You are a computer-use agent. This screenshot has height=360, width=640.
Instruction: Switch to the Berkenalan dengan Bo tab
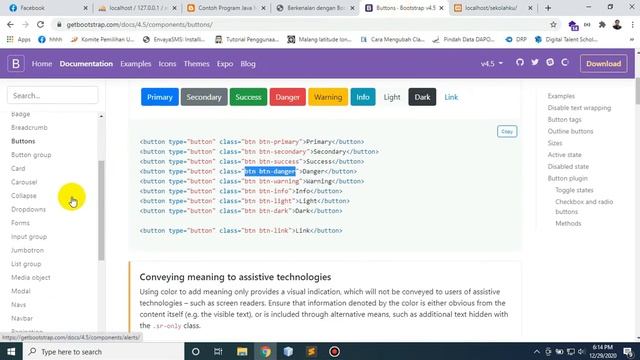315,8
